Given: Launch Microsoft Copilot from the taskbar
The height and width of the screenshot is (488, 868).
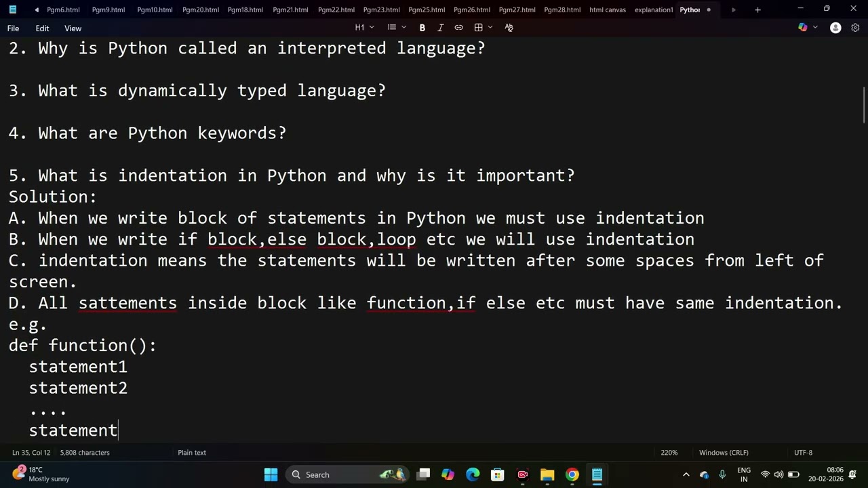Looking at the screenshot, I should pos(448,474).
